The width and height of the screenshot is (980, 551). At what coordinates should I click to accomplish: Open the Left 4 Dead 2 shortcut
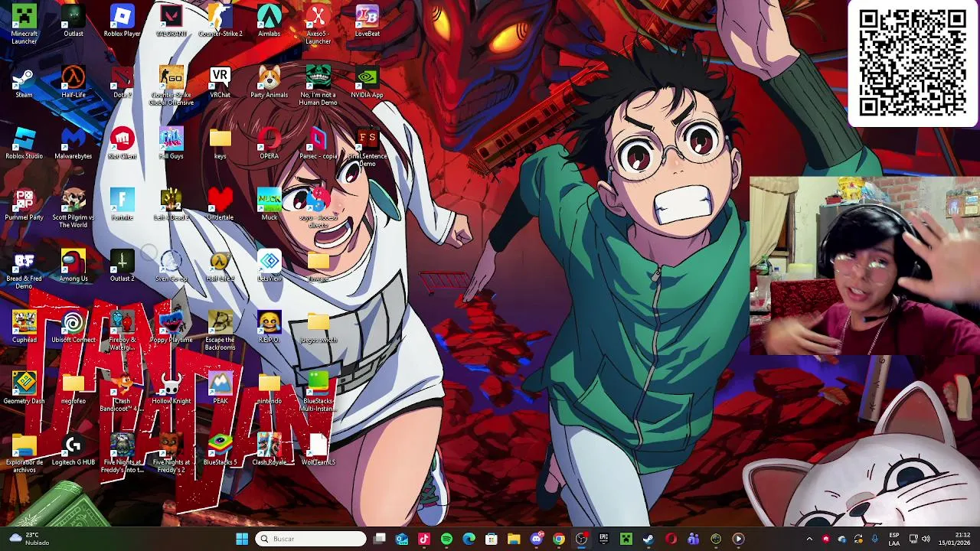171,205
